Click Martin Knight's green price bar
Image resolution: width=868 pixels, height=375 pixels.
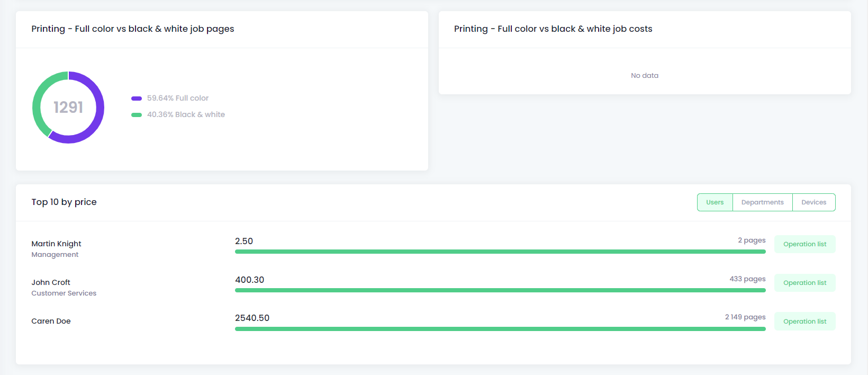coord(500,252)
